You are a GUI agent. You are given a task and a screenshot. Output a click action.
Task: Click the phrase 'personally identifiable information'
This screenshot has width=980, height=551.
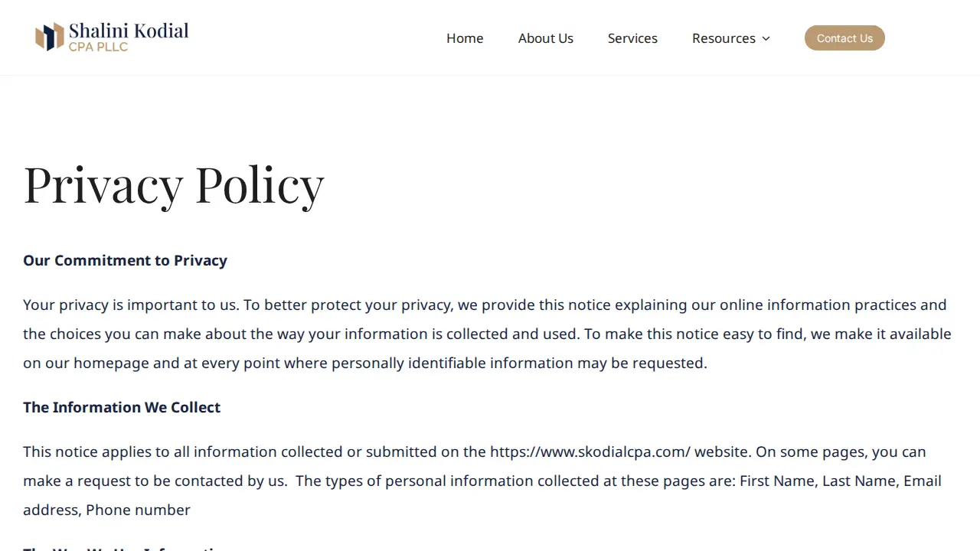click(x=452, y=363)
